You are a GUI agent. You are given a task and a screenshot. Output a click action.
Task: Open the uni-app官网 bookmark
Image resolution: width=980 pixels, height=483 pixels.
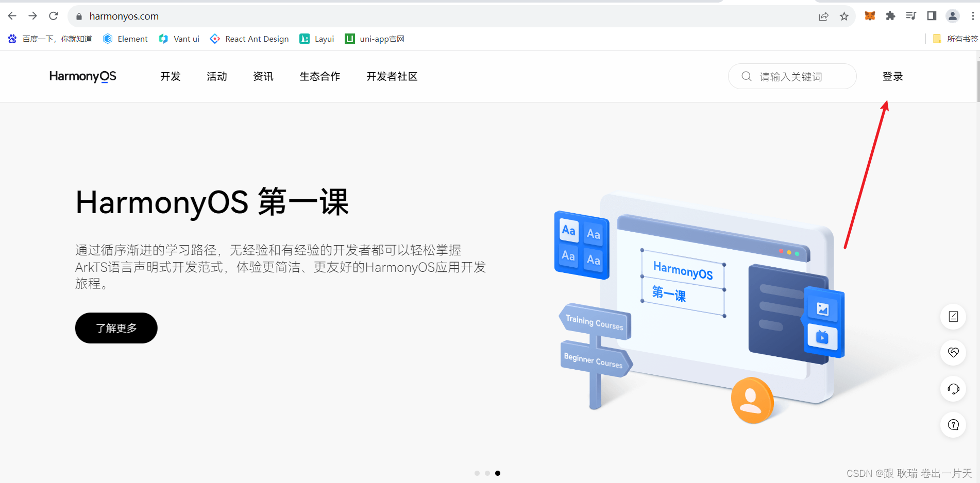(375, 39)
